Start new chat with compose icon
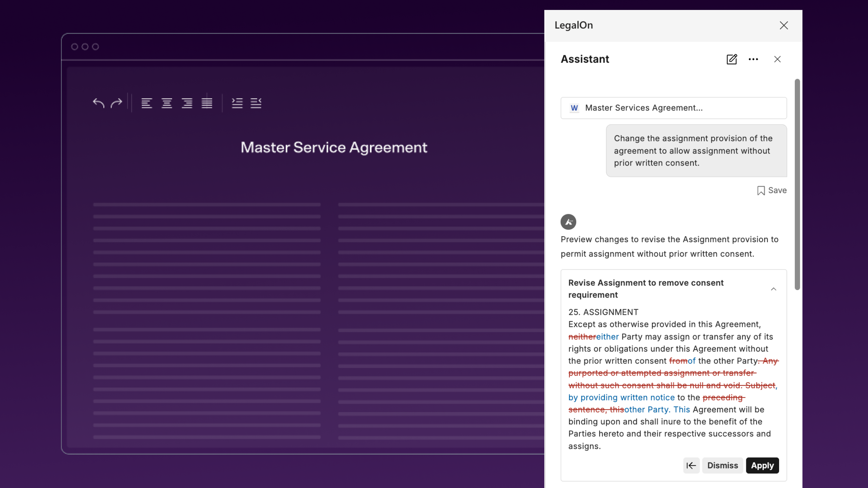Image resolution: width=868 pixels, height=488 pixels. point(731,59)
